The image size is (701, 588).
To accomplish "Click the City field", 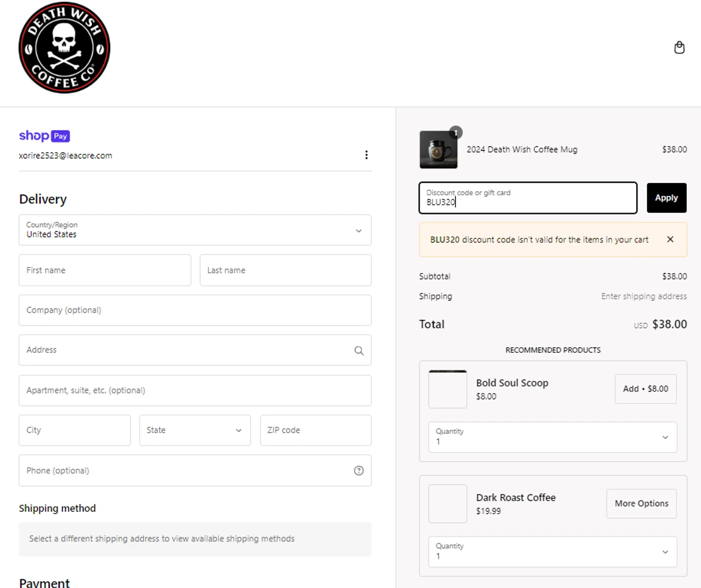I will [75, 430].
